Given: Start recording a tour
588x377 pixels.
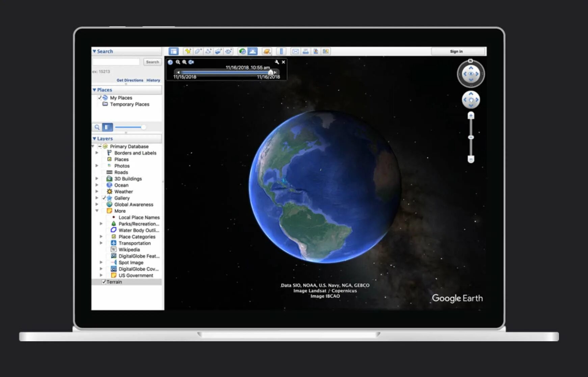Looking at the screenshot, I should point(229,51).
